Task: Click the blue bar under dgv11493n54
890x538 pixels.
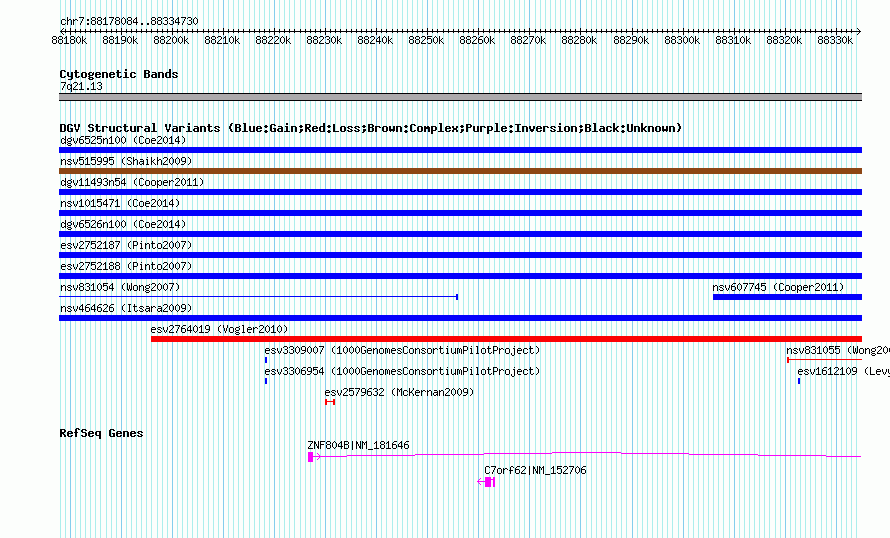Action: [460, 192]
